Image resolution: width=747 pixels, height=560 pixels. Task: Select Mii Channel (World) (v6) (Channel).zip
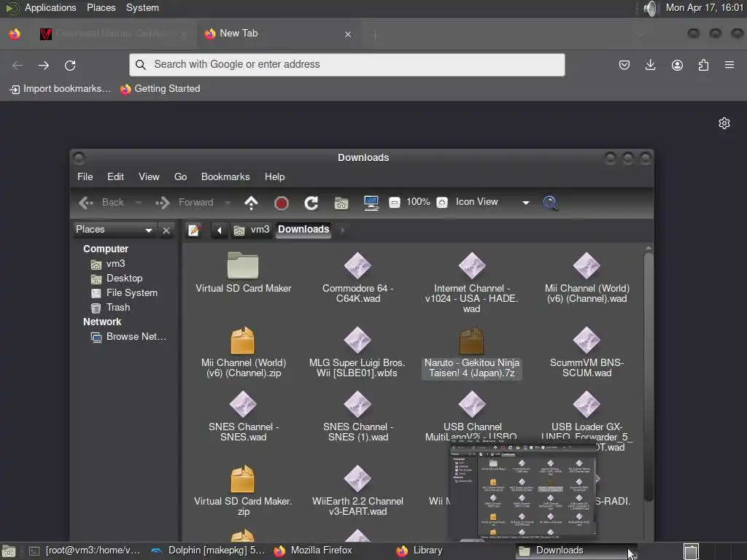[x=243, y=352]
